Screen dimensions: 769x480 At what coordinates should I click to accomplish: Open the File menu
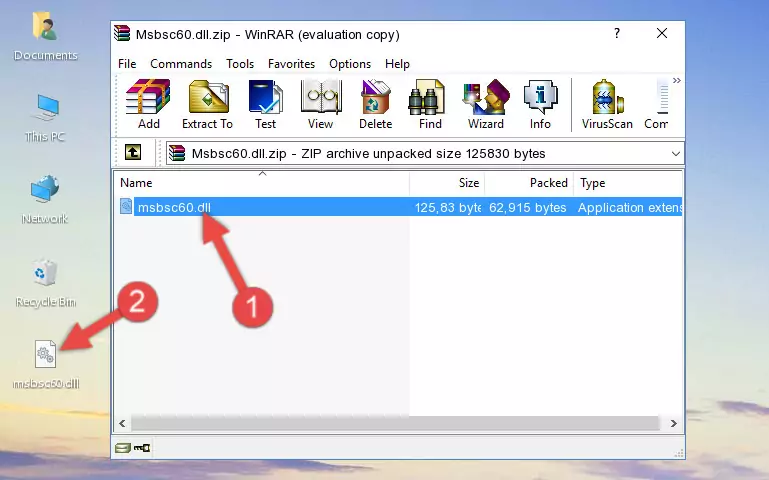(x=127, y=64)
